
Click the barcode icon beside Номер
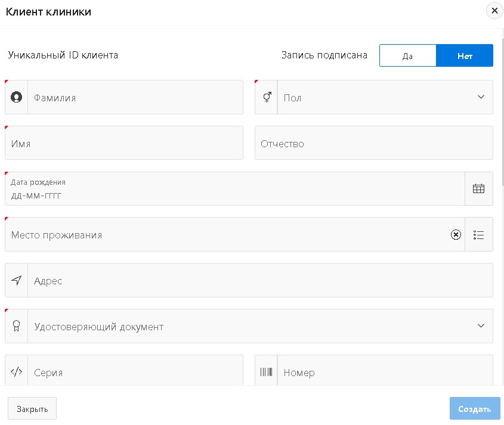[267, 372]
